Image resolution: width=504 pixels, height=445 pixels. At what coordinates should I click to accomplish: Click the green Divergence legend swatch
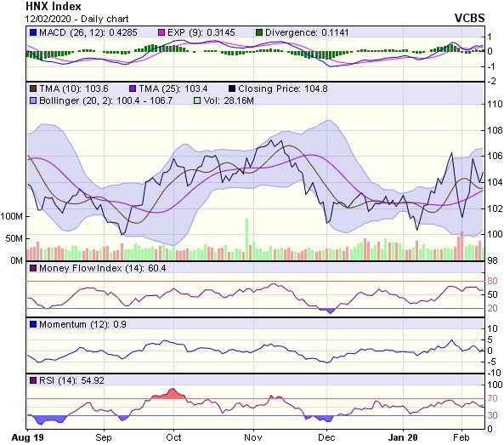pyautogui.click(x=259, y=32)
